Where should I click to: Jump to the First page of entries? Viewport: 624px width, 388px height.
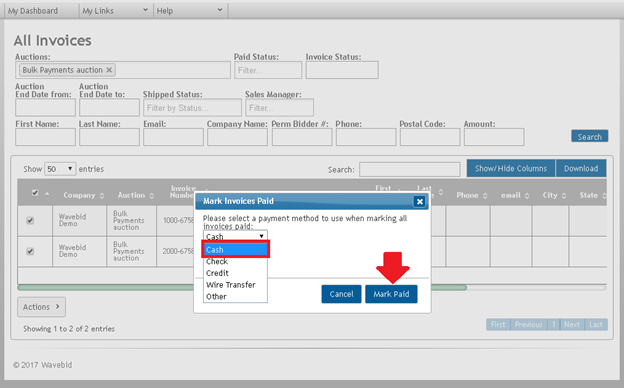[x=498, y=325]
